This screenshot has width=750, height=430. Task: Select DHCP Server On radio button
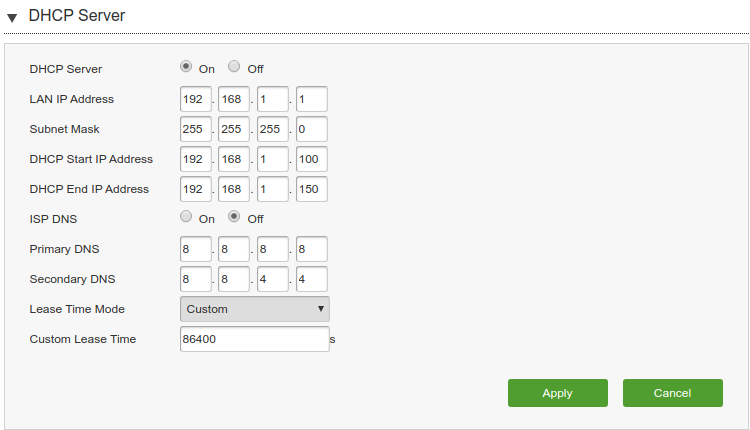click(186, 66)
